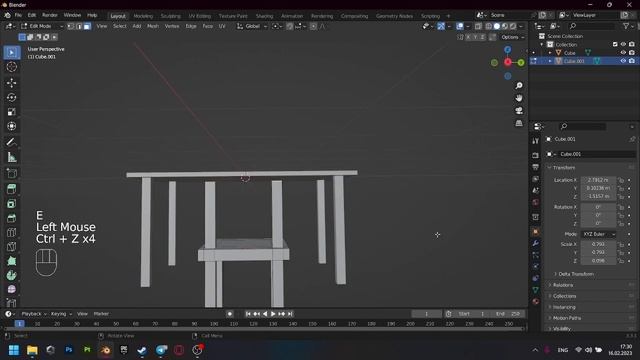Enable vertex select mode
Image resolution: width=640 pixels, height=360 pixels.
pyautogui.click(x=71, y=26)
